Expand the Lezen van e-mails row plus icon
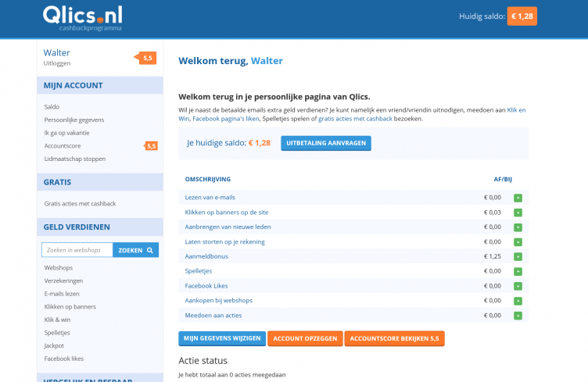The image size is (588, 382). (x=518, y=198)
